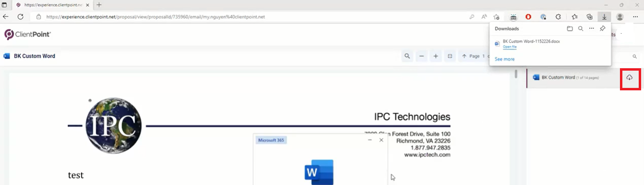Viewport: 644px width, 185px height.
Task: Click 'www.ipctech.com' text in document
Action: click(x=427, y=155)
